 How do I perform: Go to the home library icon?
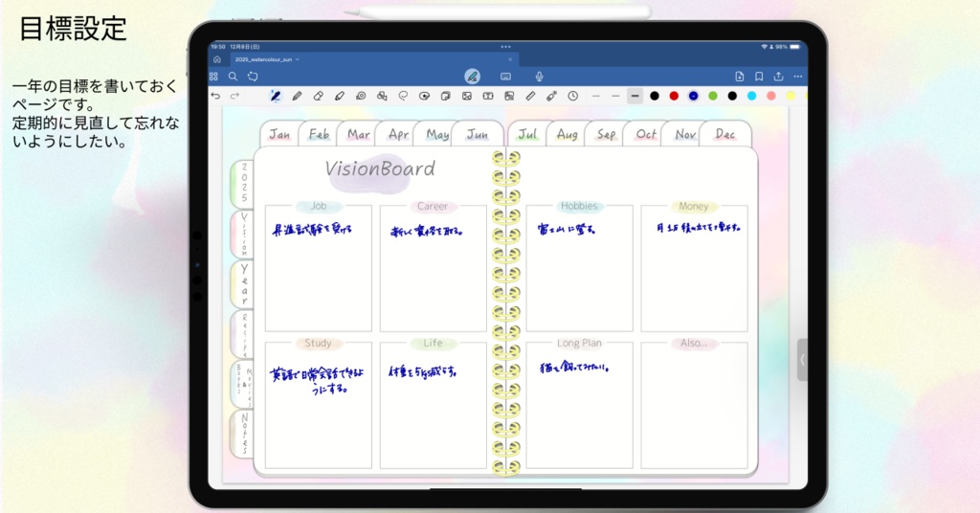tap(217, 59)
